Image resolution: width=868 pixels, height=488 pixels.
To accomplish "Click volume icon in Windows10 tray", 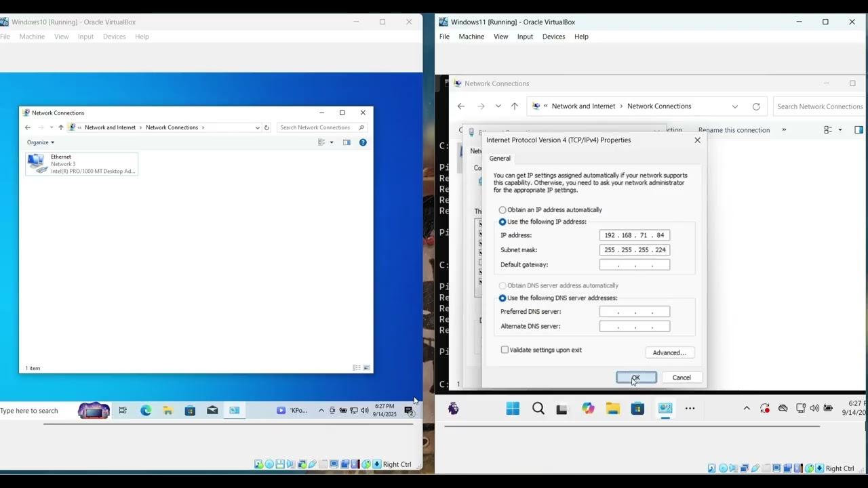I will (365, 411).
